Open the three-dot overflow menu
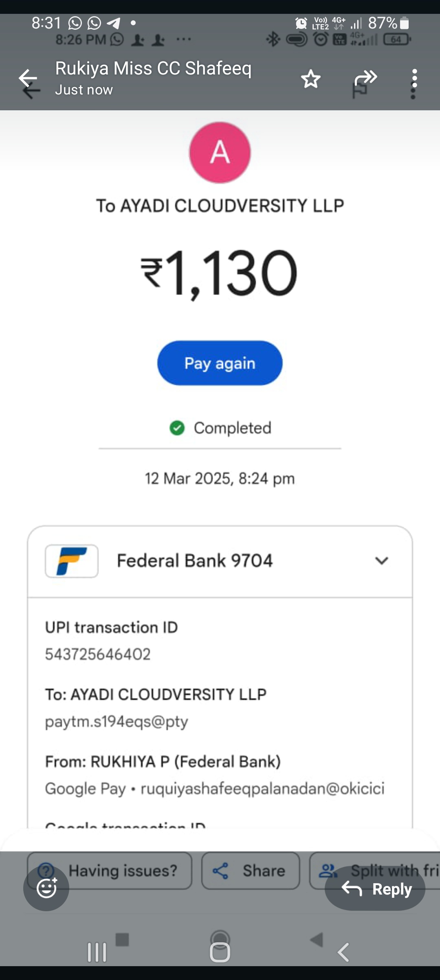 pos(414,79)
